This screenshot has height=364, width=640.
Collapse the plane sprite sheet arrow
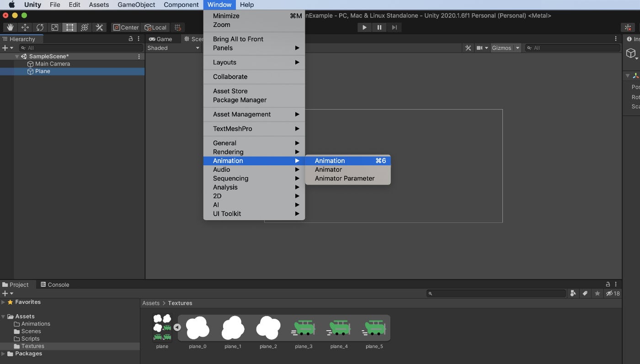pyautogui.click(x=177, y=327)
